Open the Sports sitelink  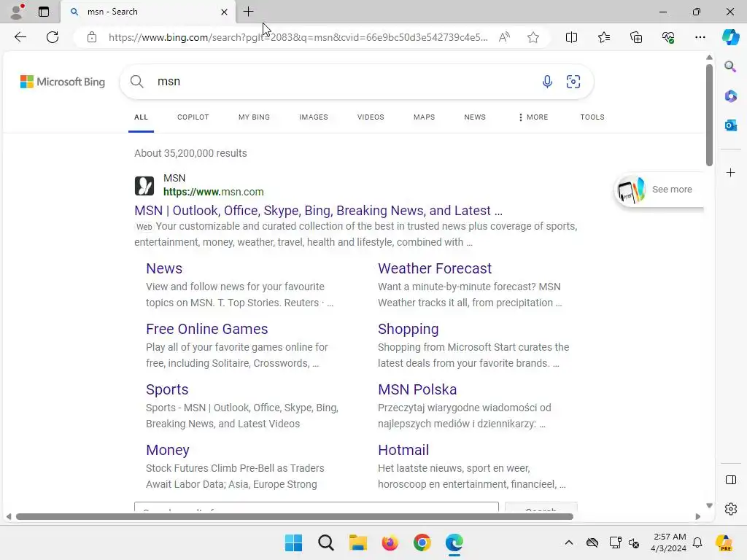(167, 389)
